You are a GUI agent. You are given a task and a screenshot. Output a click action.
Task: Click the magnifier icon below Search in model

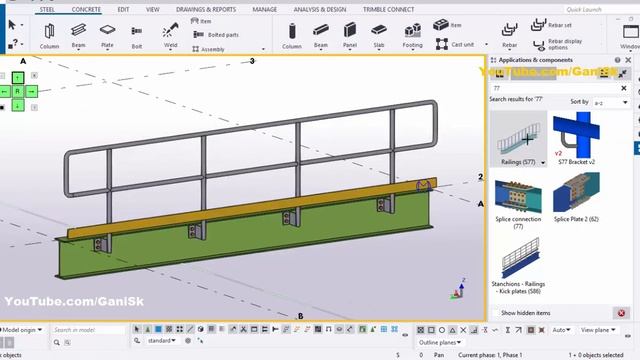coord(57,342)
